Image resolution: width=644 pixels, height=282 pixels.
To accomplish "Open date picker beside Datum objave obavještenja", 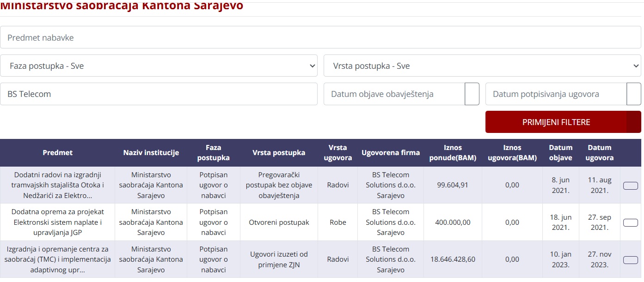I will 472,94.
